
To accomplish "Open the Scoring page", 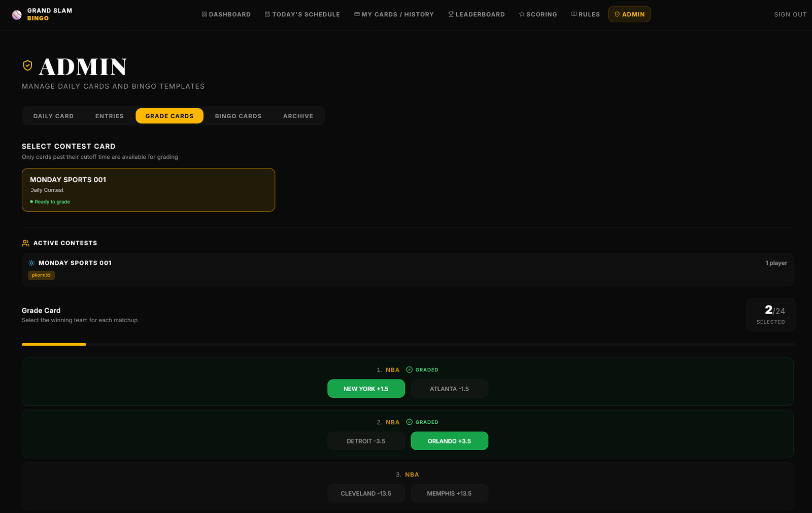I will [537, 15].
